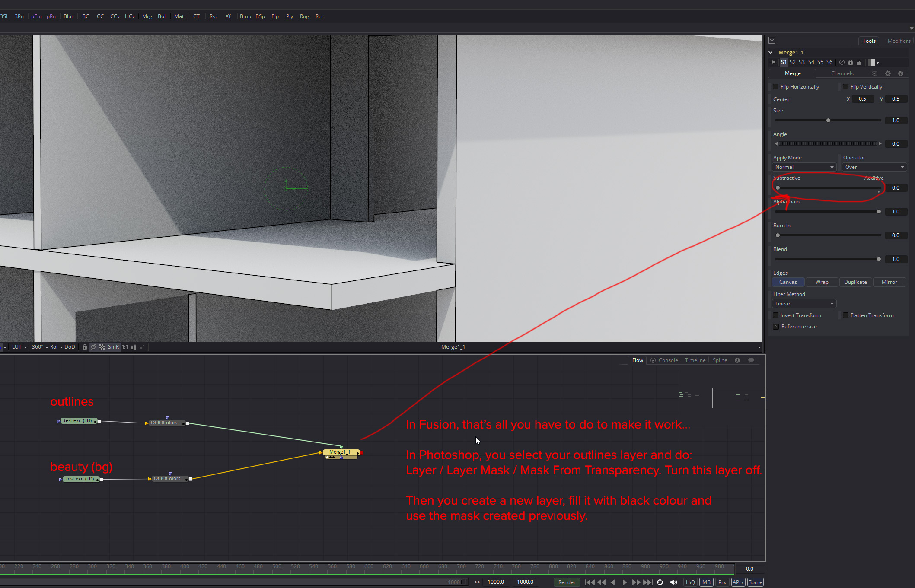Click the Render button
Image resolution: width=915 pixels, height=588 pixels.
567,582
